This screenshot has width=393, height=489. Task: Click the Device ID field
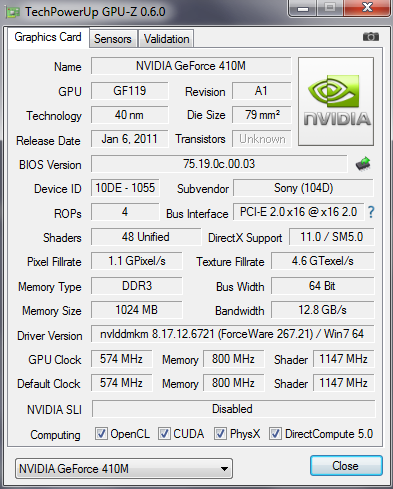(x=125, y=188)
